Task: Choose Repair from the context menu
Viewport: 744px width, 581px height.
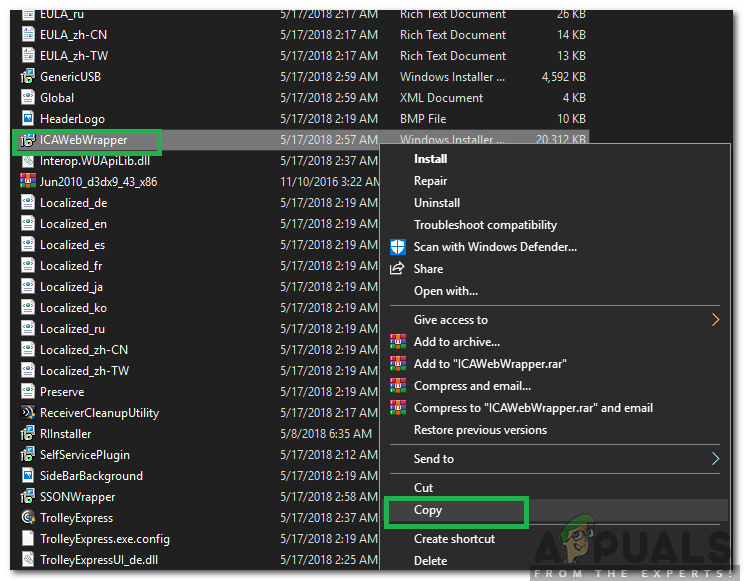Action: [430, 181]
